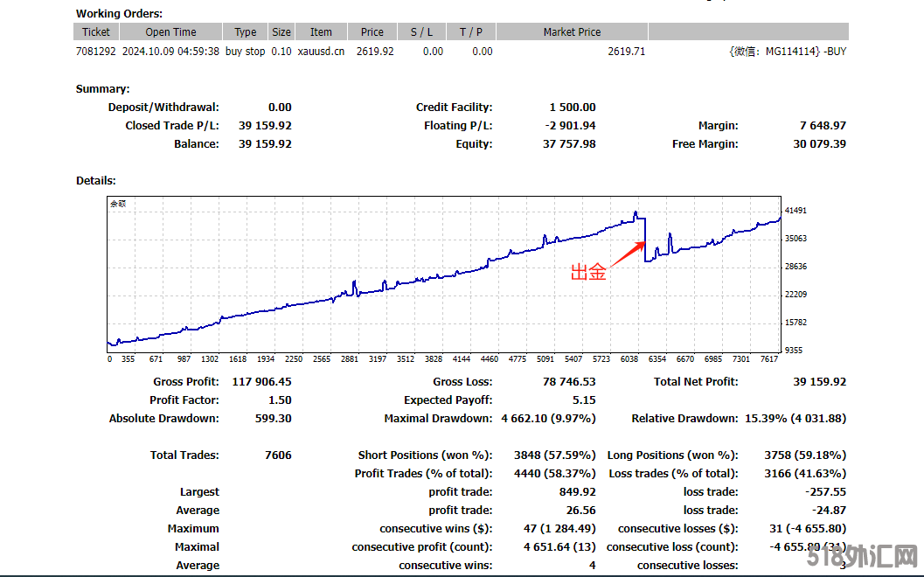Click the Type column header

[x=246, y=32]
